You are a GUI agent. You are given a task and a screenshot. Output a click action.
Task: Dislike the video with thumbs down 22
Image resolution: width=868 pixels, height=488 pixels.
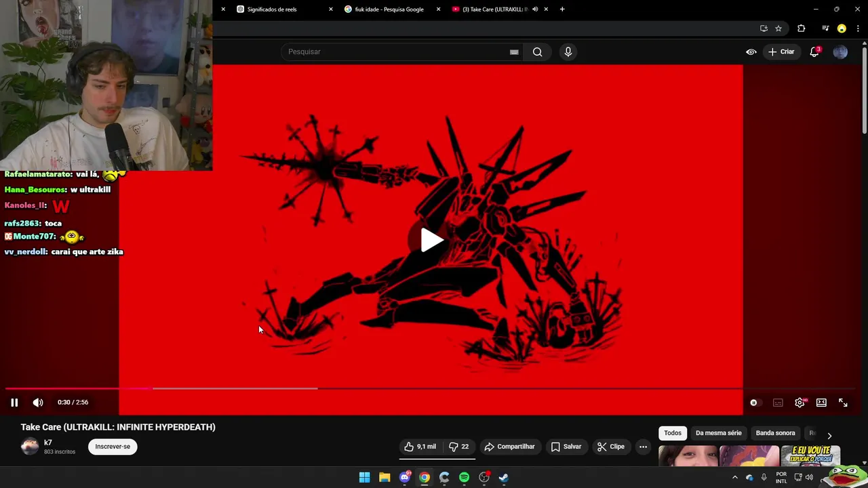click(459, 447)
